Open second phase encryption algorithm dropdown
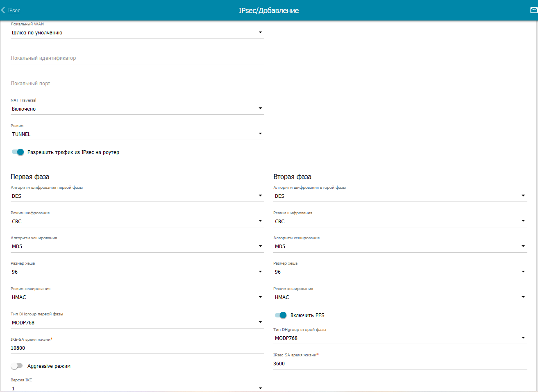This screenshot has height=392, width=538. pos(400,196)
